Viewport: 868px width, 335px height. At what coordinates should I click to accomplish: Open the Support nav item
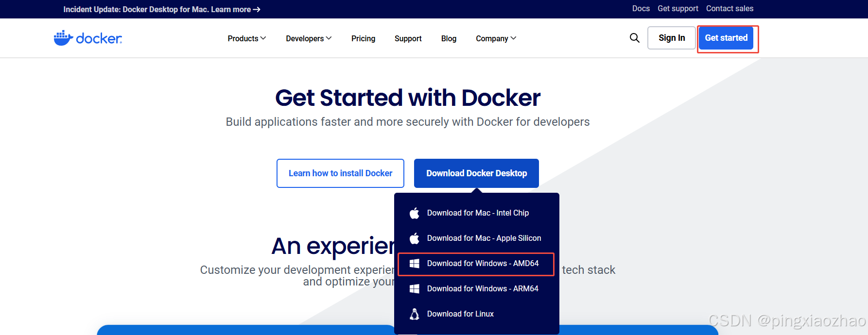[408, 38]
